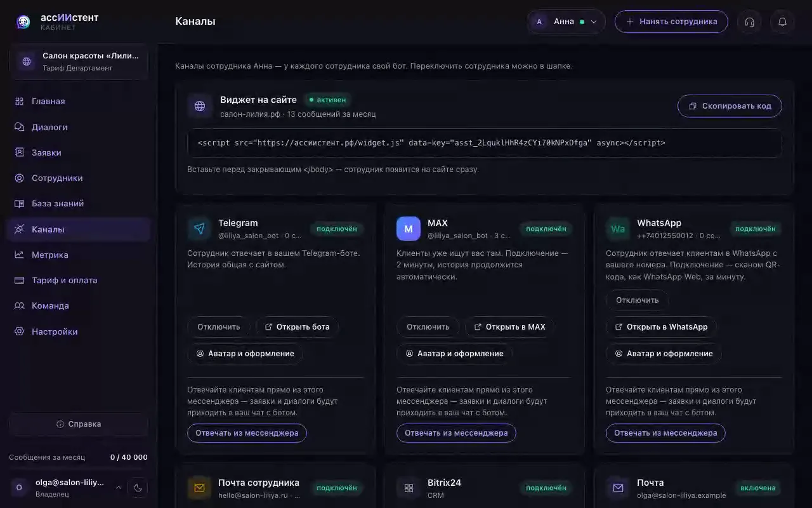Disconnect WhatsApp with Отключить

click(638, 300)
